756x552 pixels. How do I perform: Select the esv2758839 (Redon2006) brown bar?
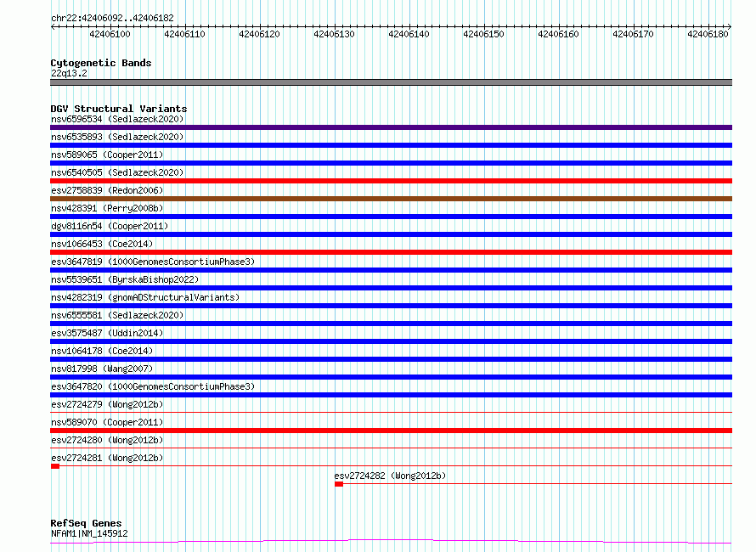point(391,199)
